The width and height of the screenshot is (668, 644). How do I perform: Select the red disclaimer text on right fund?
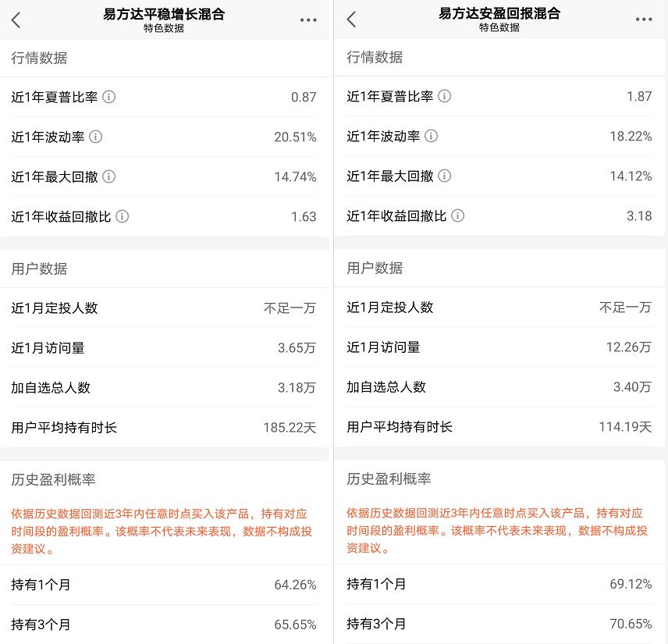tap(500, 527)
